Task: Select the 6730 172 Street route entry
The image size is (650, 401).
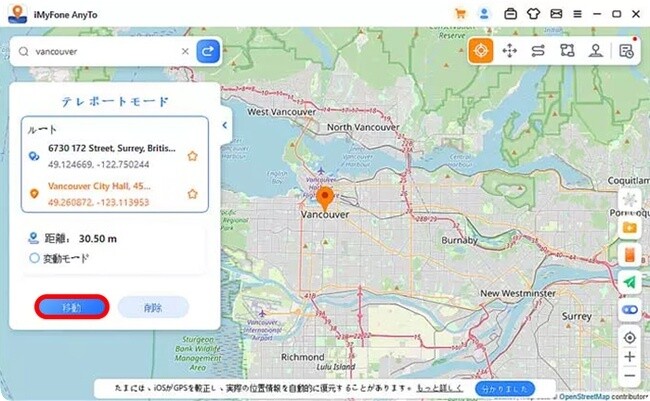Action: 112,156
